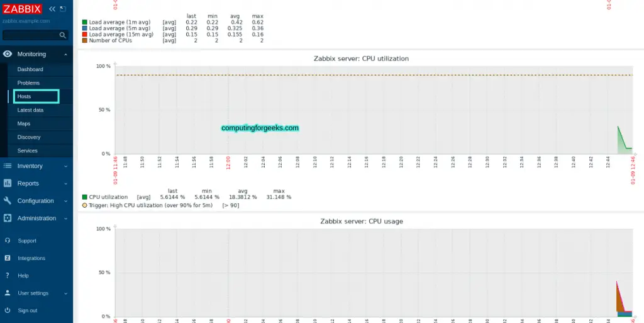Click the Administration menu label
Viewport: 644px width, 323px height.
(x=36, y=218)
